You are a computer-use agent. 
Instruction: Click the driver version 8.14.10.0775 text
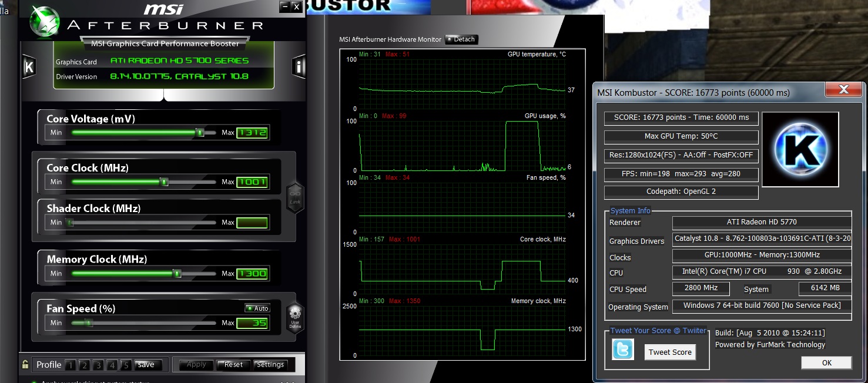(x=179, y=77)
